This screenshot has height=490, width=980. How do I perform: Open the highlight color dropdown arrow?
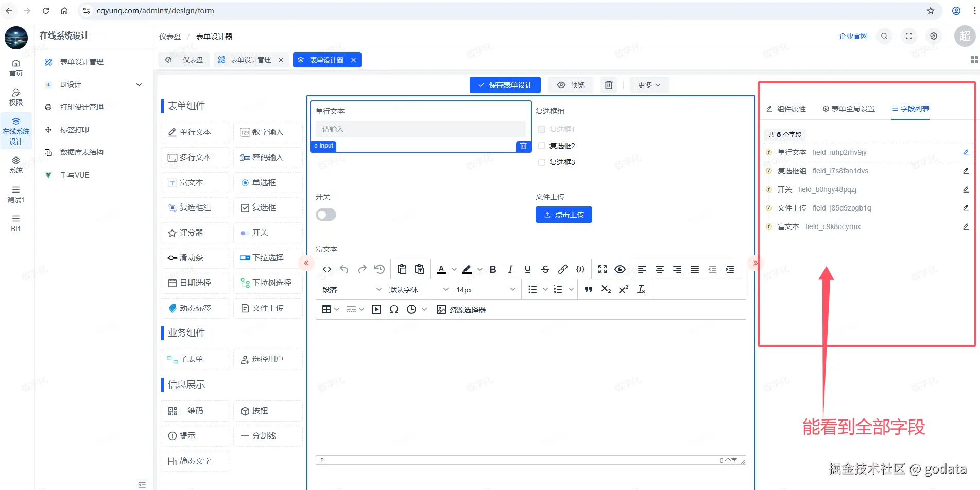[x=480, y=269]
